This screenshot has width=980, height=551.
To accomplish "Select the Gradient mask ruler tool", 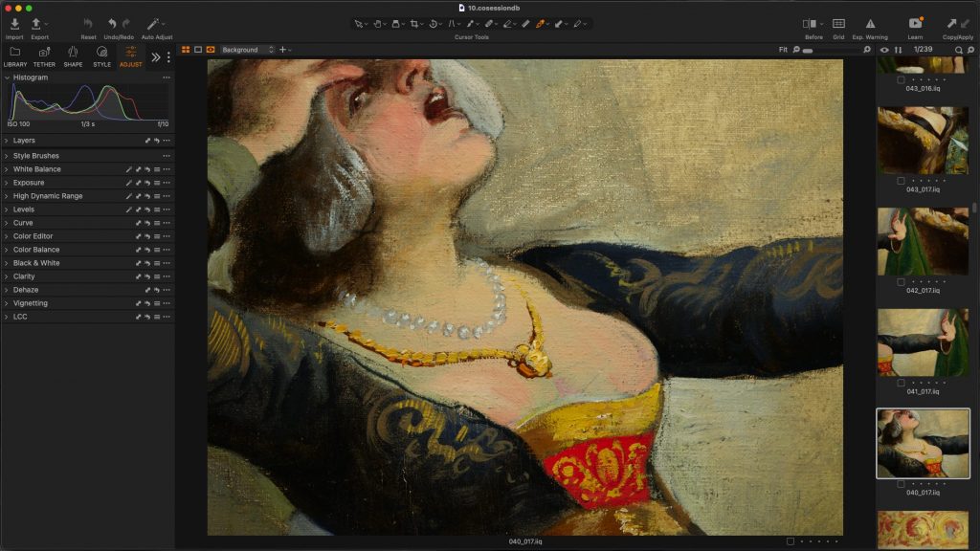I will (x=525, y=24).
